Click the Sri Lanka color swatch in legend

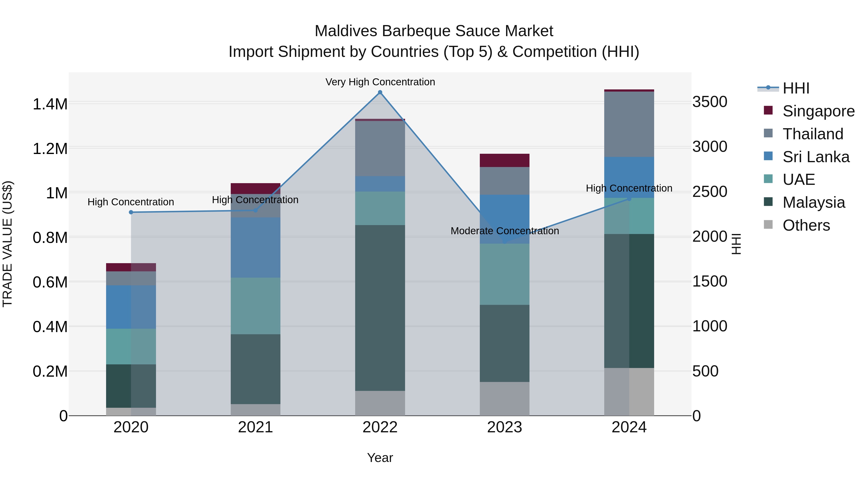coord(768,156)
